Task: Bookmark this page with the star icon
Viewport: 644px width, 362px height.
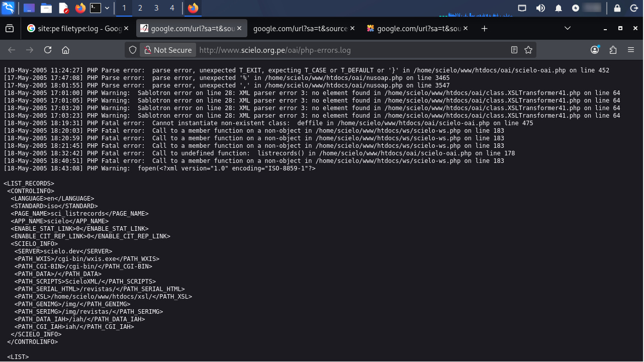Action: (528, 50)
